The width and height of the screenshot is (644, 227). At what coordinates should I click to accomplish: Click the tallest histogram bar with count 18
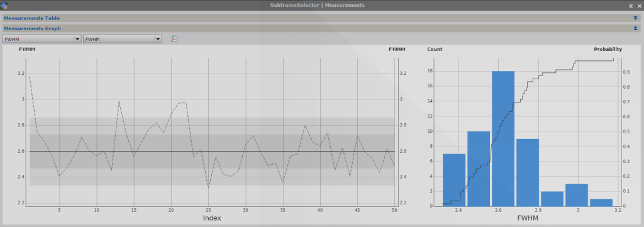coord(503,139)
